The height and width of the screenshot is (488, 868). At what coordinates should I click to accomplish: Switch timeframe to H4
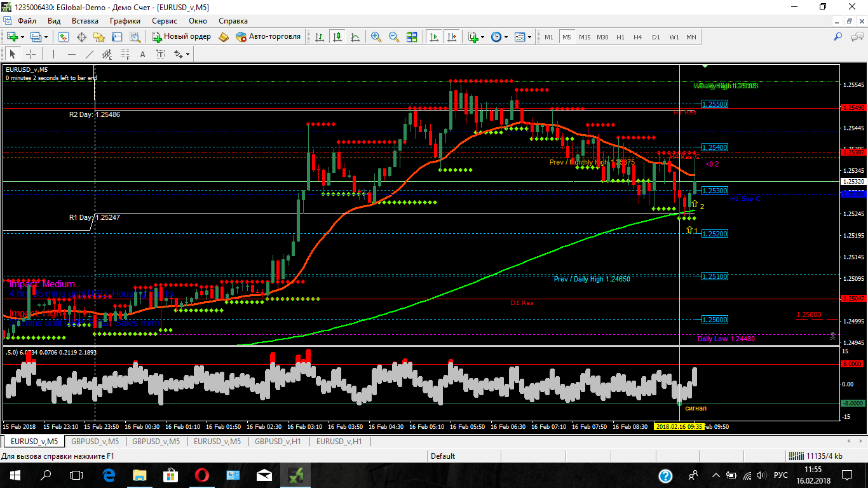point(638,37)
